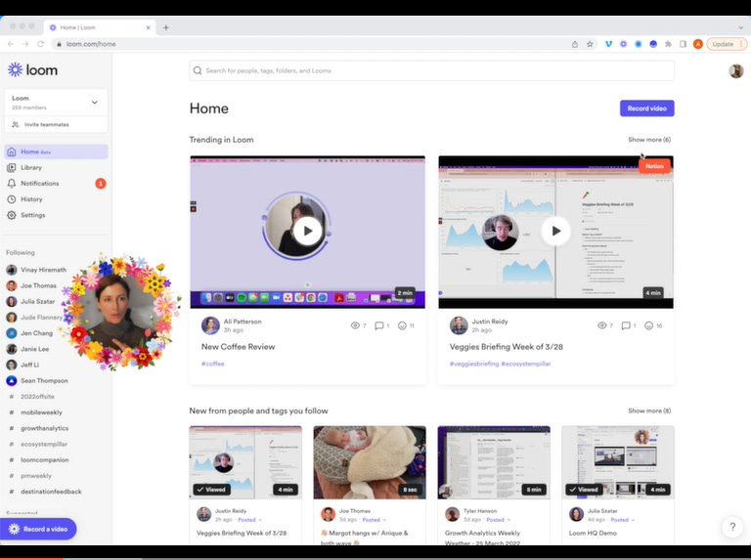Click Ali Patterson's avatar
751x560 pixels.
(x=210, y=325)
